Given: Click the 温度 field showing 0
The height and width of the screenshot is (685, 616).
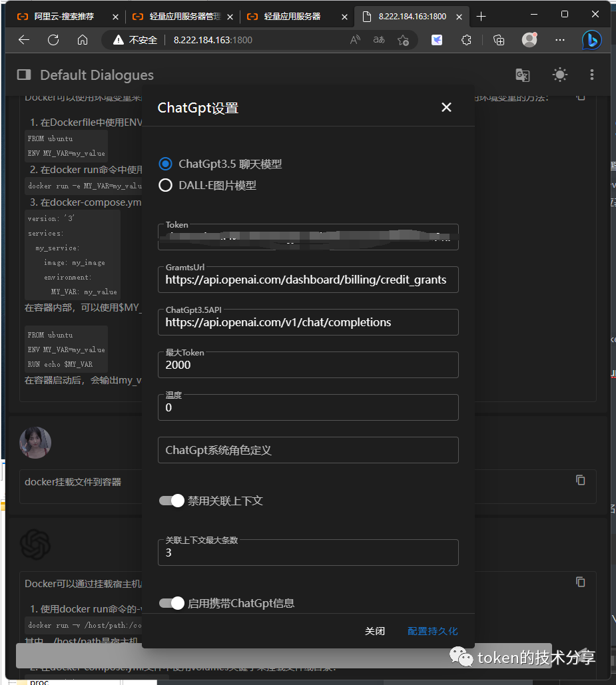Looking at the screenshot, I should pyautogui.click(x=308, y=407).
